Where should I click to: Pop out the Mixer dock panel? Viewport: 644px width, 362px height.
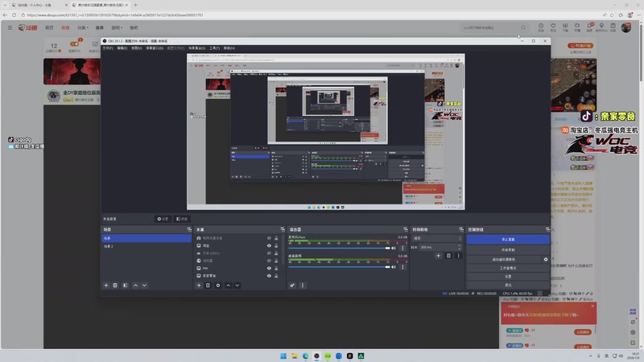click(406, 229)
